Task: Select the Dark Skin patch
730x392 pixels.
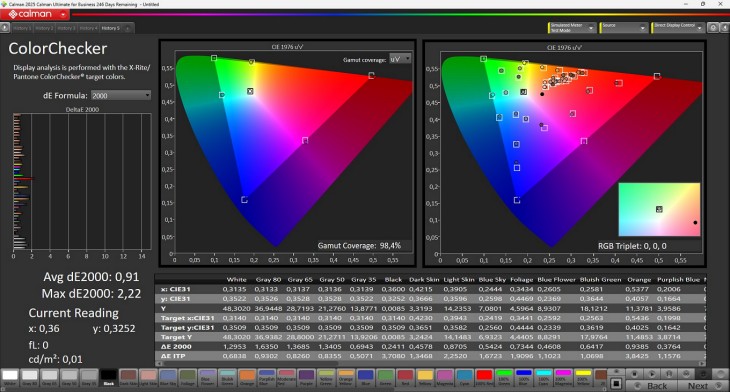Action: [x=128, y=378]
